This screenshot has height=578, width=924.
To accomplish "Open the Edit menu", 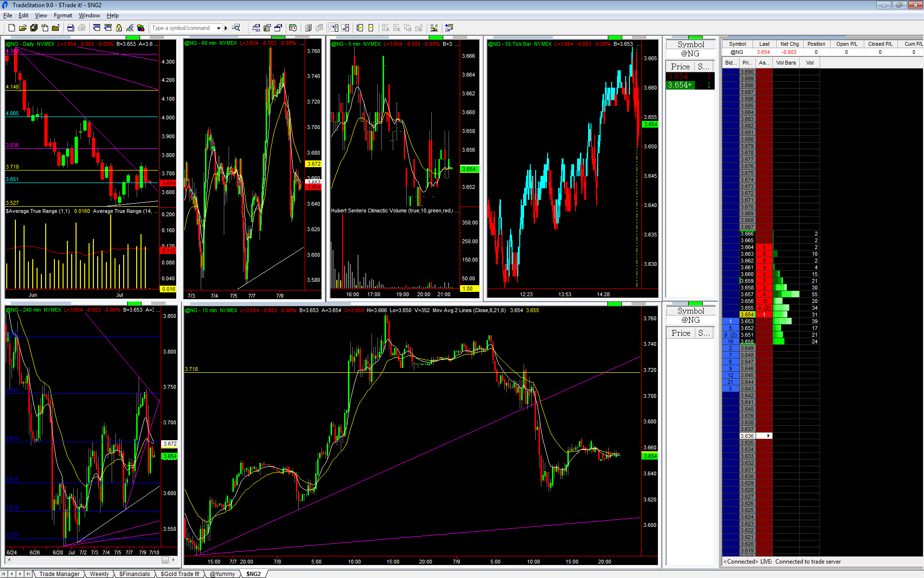I will [24, 15].
